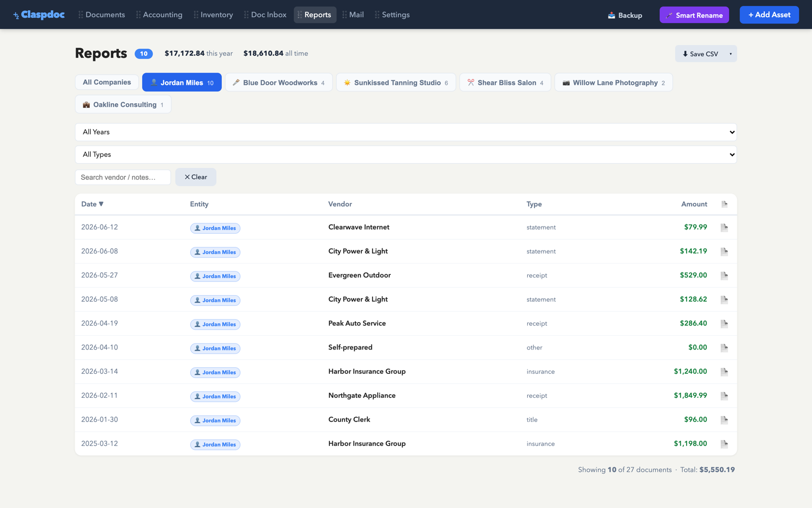The width and height of the screenshot is (812, 508).
Task: Focus the vendor/notes search field
Action: 123,177
